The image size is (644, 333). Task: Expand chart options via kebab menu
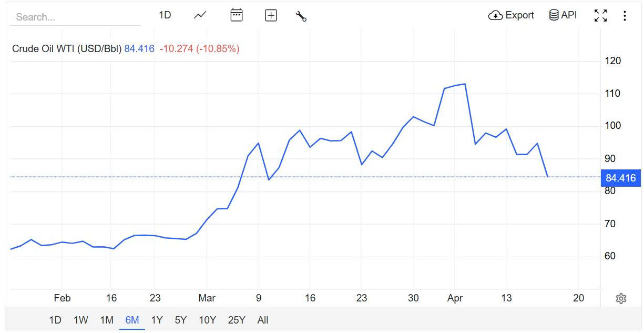(625, 15)
